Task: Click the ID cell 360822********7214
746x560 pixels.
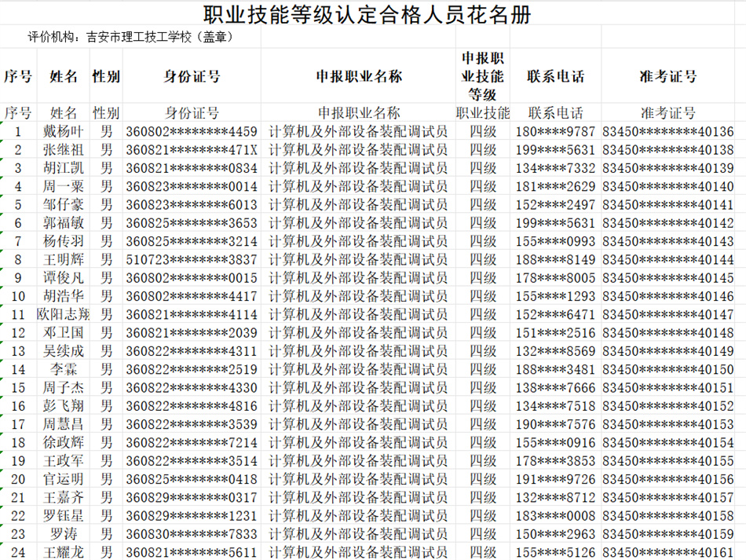Action: [192, 443]
